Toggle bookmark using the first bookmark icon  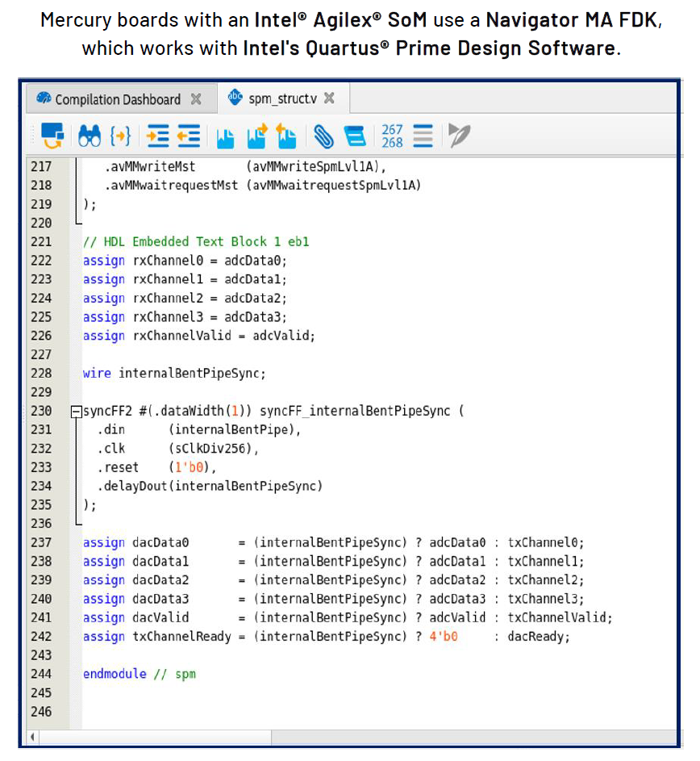coord(225,136)
